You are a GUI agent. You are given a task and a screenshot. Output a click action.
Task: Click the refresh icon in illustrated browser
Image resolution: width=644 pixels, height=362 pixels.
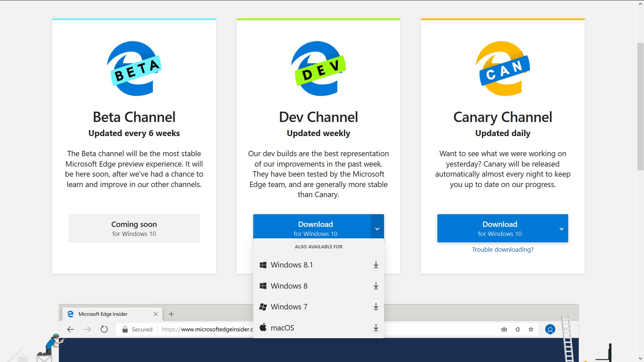coord(104,329)
